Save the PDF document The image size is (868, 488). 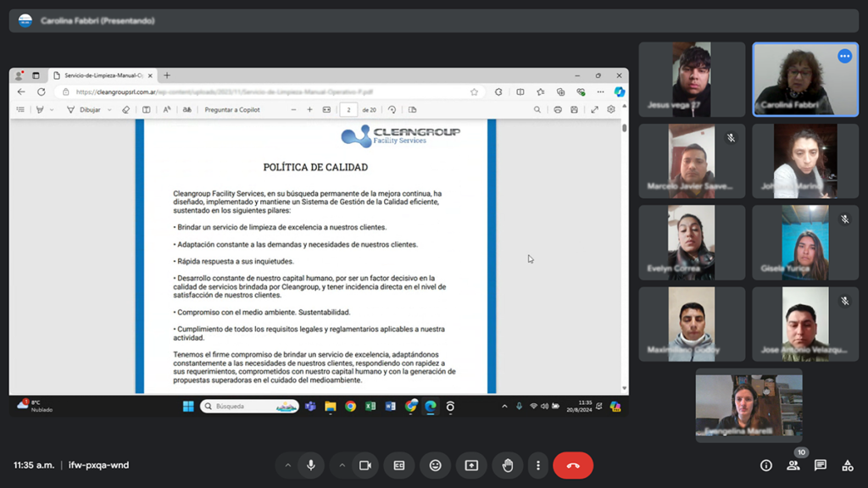(574, 109)
